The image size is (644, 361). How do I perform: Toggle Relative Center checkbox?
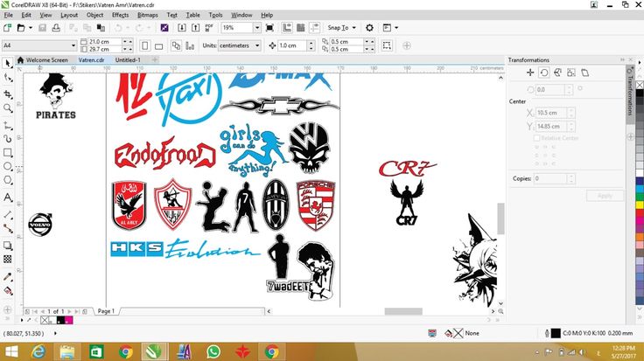coord(536,138)
